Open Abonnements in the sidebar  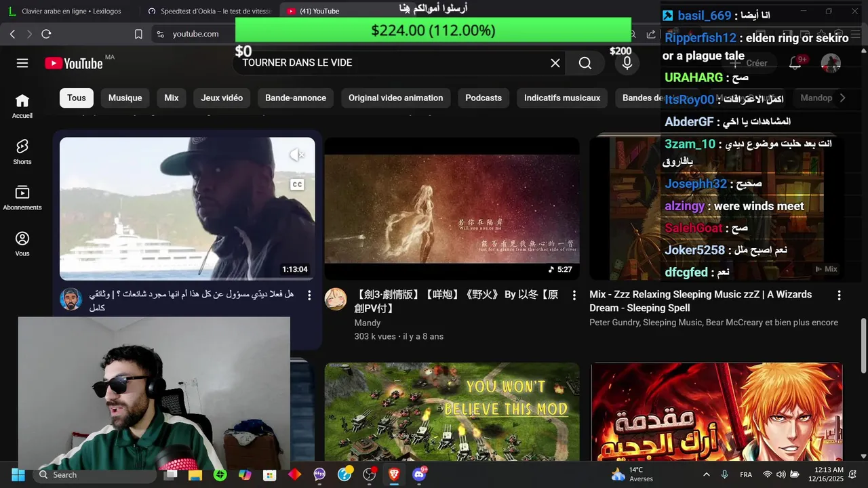tap(22, 198)
